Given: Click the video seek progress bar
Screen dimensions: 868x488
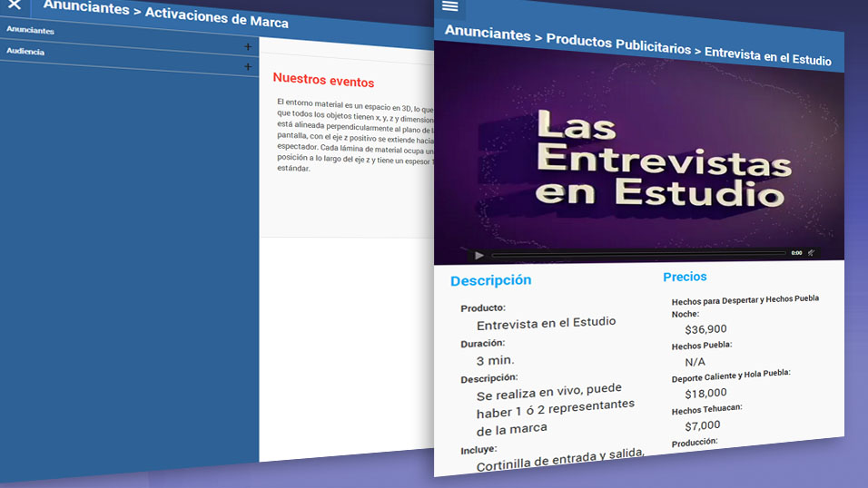Looking at the screenshot, I should 636,253.
